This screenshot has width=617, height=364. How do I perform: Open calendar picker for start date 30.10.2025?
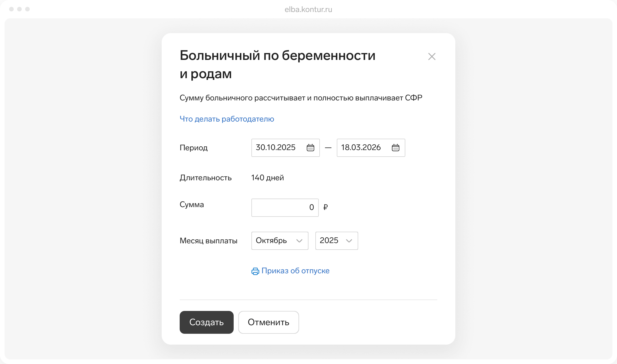pyautogui.click(x=310, y=148)
